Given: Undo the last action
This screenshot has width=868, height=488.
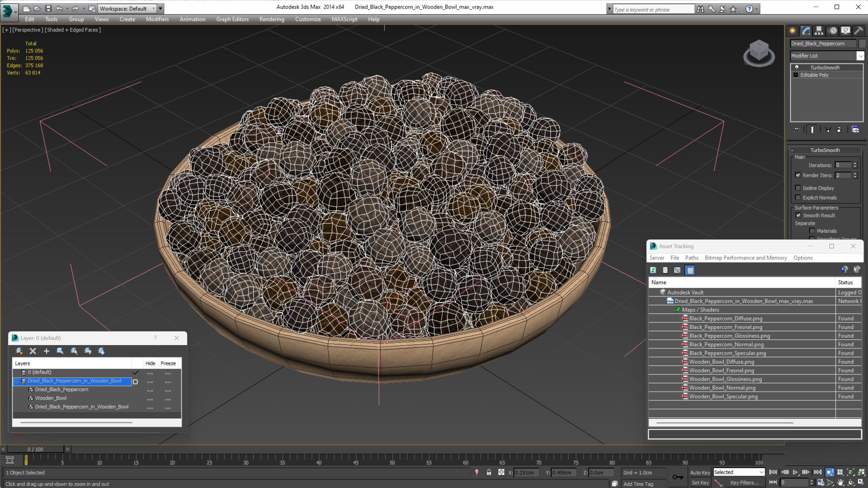Looking at the screenshot, I should (59, 9).
